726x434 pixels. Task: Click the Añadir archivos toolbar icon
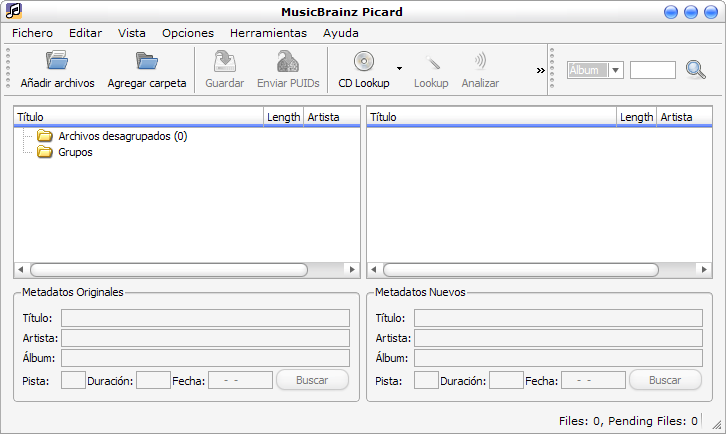pos(57,62)
